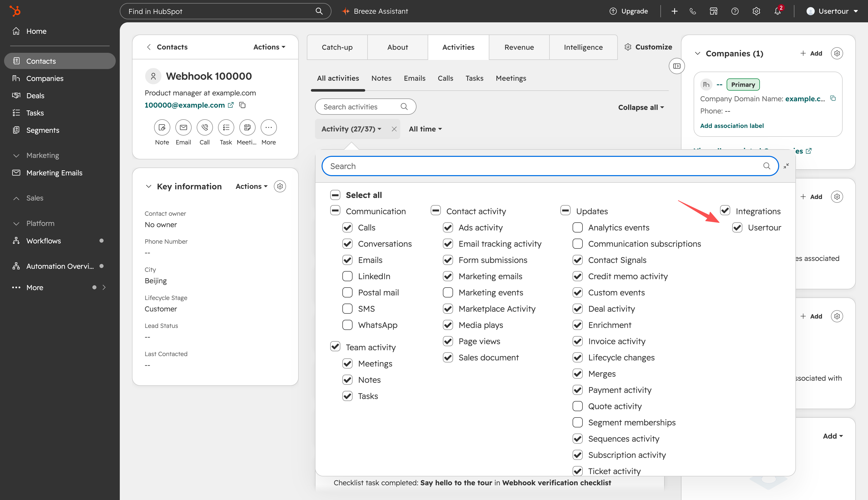This screenshot has width=868, height=500.
Task: Collapse the right sidebar panel icon
Action: point(677,66)
